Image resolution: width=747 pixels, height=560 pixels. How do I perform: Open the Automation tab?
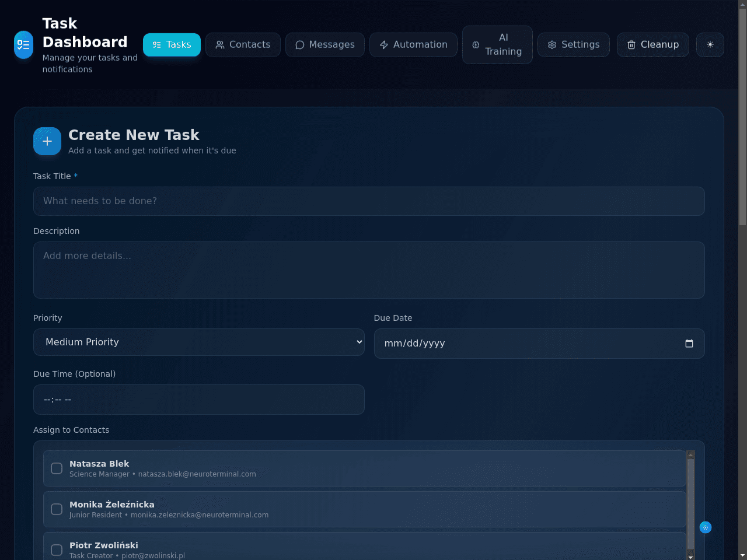click(x=413, y=45)
